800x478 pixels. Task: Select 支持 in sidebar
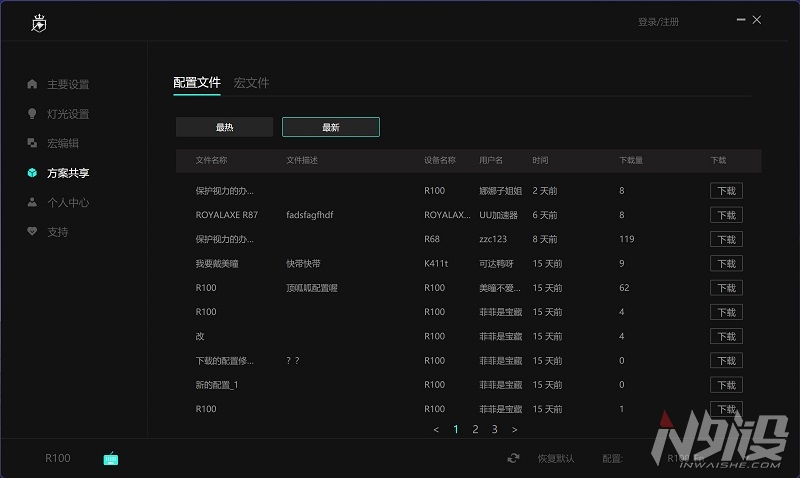(58, 232)
